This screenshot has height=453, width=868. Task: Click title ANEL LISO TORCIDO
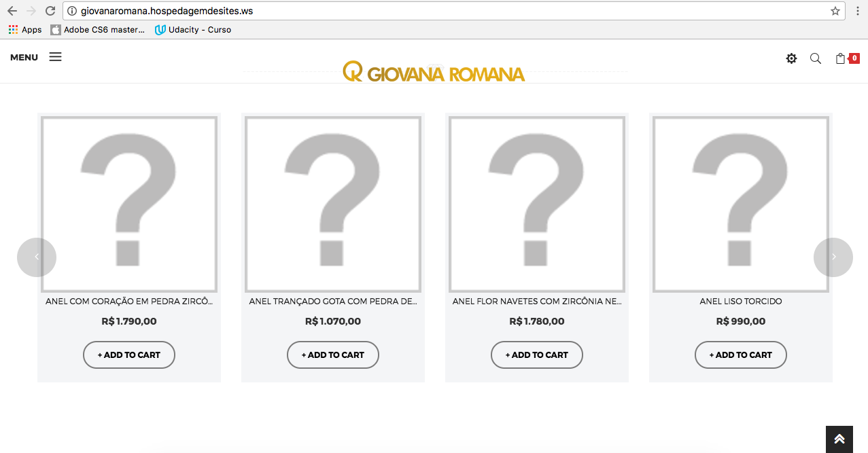tap(741, 302)
